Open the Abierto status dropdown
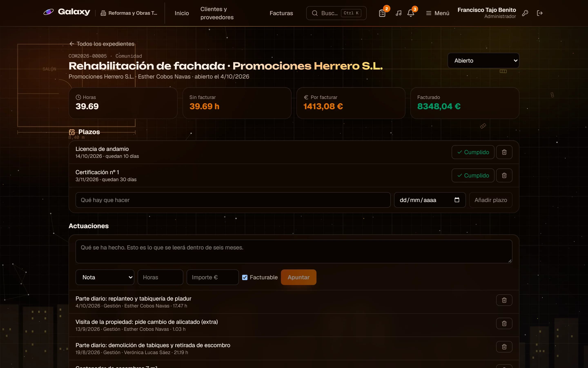Viewport: 588px width, 368px height. 483,61
